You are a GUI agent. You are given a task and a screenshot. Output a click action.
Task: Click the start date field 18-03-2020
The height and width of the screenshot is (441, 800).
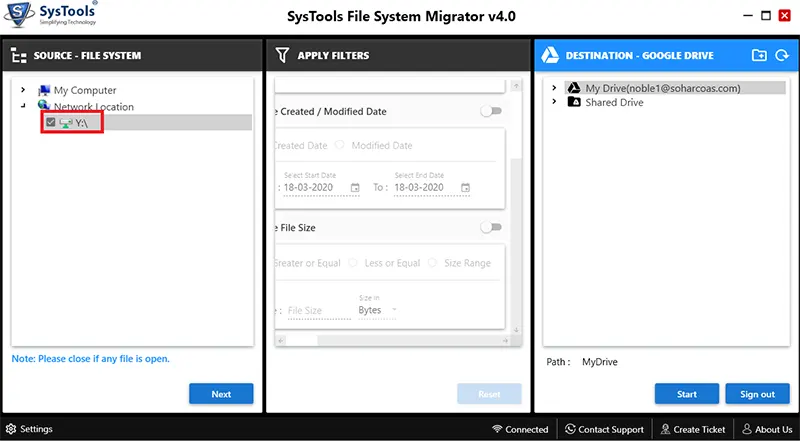(321, 187)
